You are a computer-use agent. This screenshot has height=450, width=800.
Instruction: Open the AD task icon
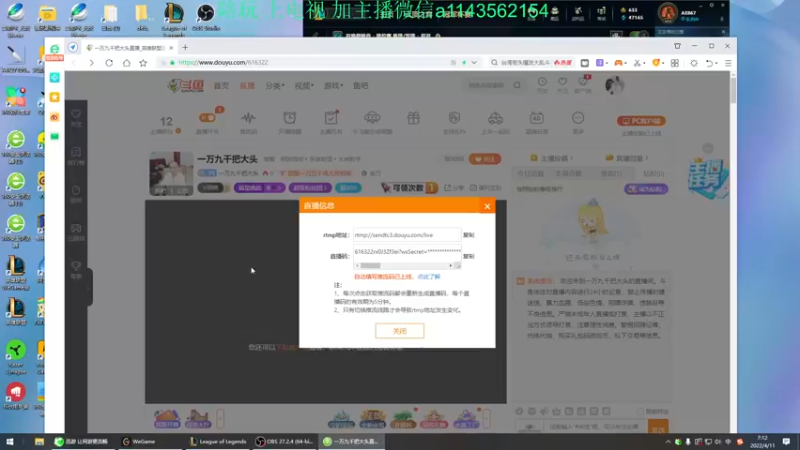(x=536, y=118)
